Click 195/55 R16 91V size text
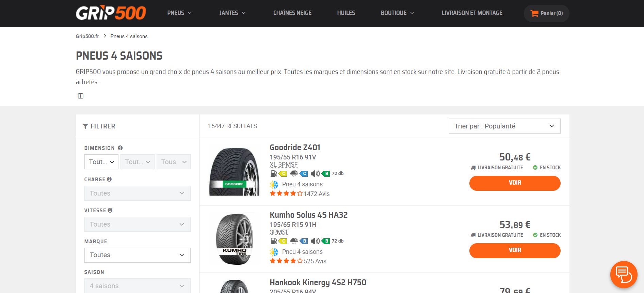 tap(293, 157)
